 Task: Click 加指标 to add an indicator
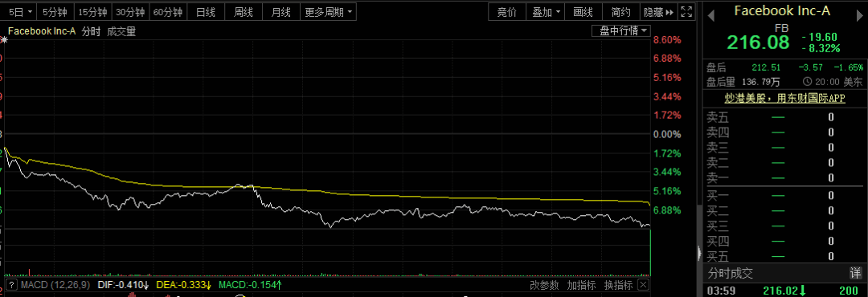[x=581, y=285]
